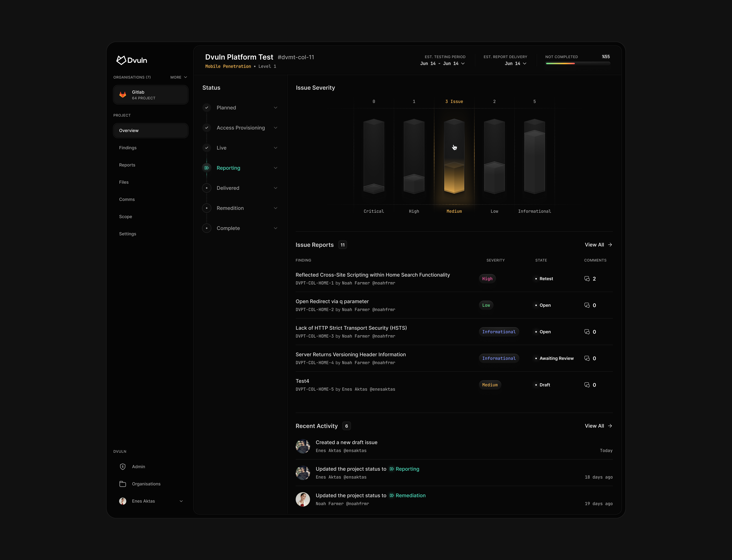This screenshot has width=732, height=560.
Task: Open the Organisations folder icon
Action: (123, 484)
